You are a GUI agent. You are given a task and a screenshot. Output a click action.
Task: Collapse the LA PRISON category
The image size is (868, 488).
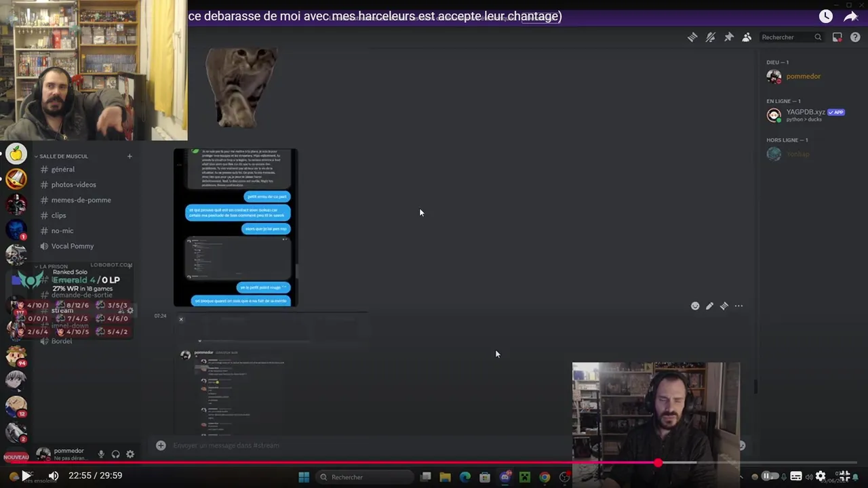coord(54,266)
